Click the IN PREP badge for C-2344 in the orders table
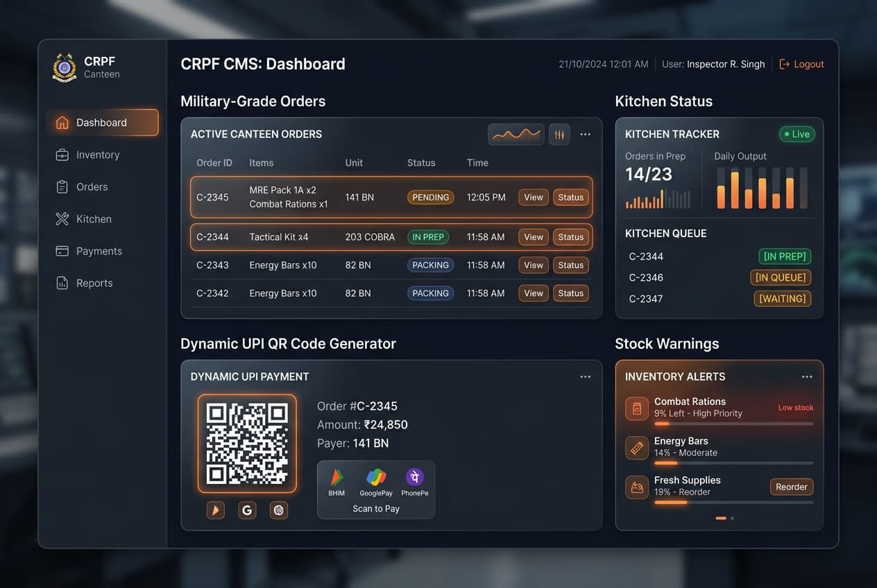The height and width of the screenshot is (588, 877). pyautogui.click(x=428, y=237)
